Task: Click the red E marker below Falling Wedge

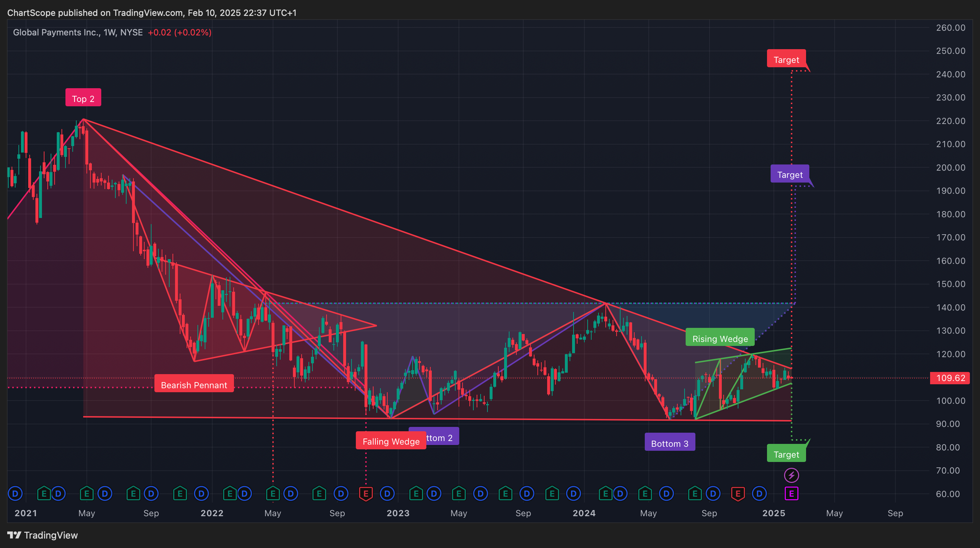Action: click(366, 494)
